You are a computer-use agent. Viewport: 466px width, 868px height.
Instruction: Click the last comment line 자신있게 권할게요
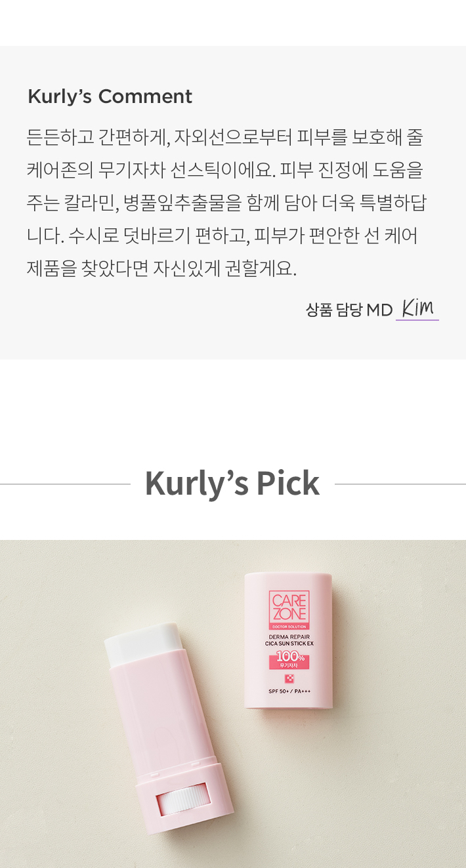(162, 268)
